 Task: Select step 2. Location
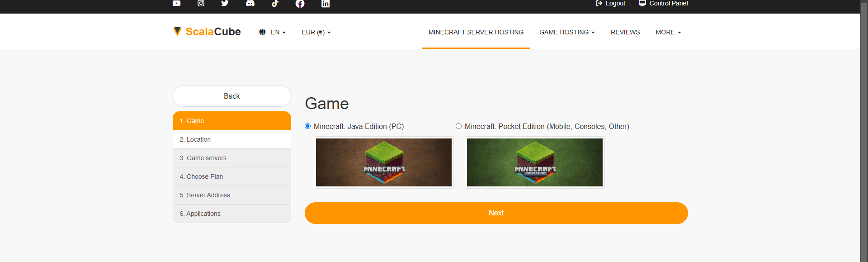[232, 139]
